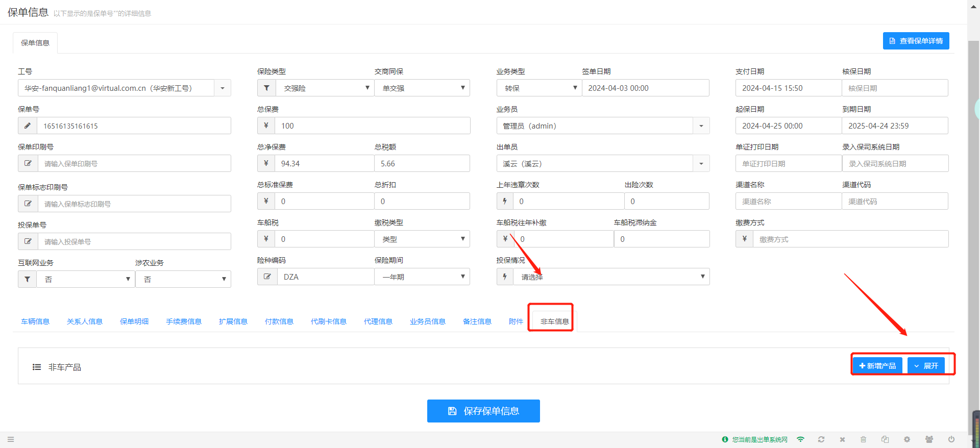980x448 pixels.
Task: Select the 非车信息 tab
Action: (554, 321)
